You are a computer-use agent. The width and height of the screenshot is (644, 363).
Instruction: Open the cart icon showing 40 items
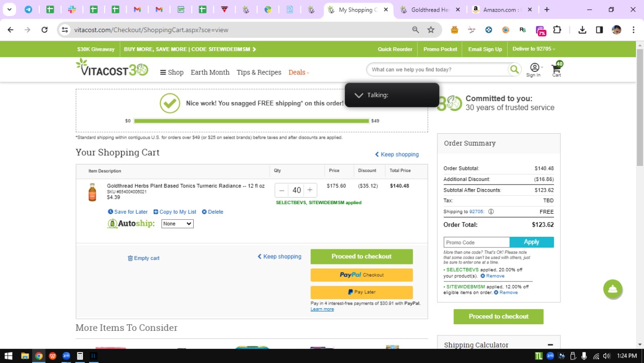(557, 69)
